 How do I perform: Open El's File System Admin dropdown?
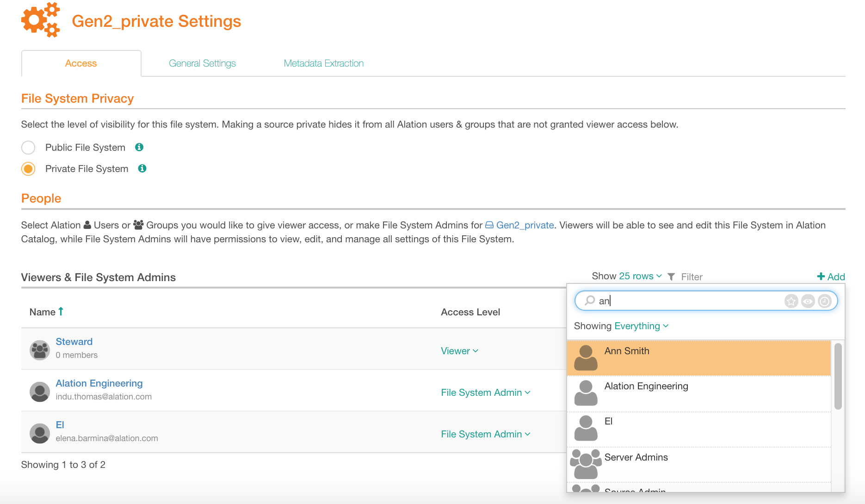click(x=486, y=434)
